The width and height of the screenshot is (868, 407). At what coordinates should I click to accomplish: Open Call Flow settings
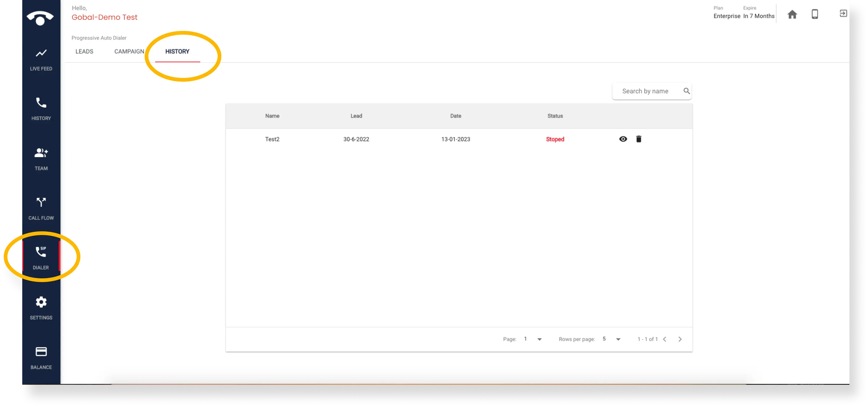(41, 208)
